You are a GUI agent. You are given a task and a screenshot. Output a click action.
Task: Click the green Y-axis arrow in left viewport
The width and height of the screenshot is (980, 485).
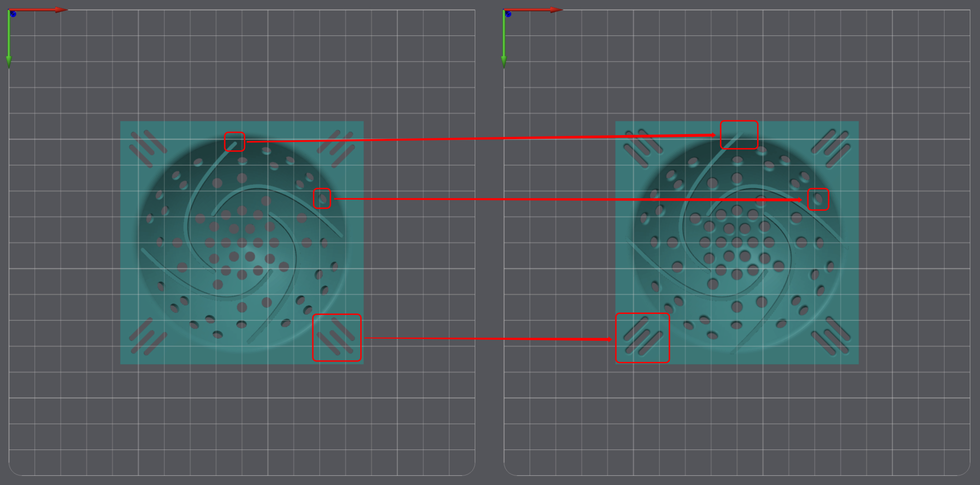tap(9, 40)
